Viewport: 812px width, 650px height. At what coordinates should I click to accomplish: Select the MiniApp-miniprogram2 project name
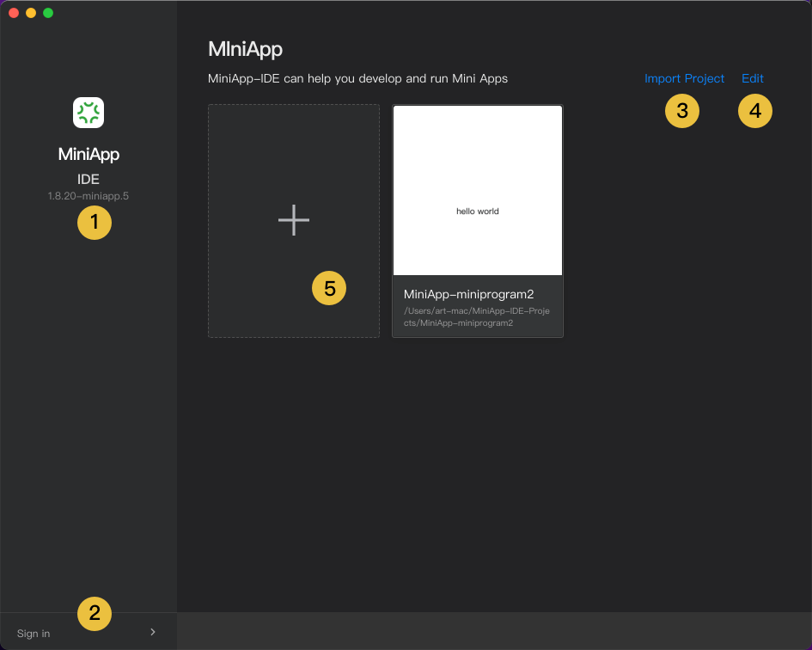468,294
